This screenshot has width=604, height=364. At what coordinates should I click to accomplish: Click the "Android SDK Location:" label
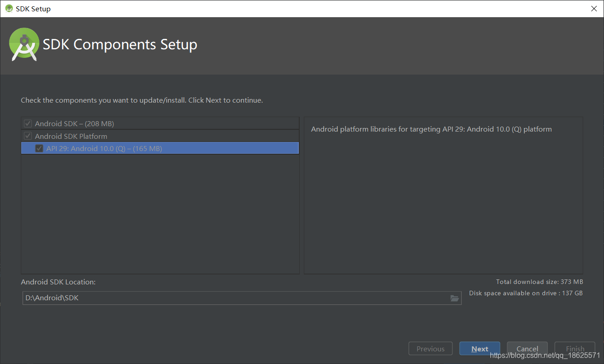click(58, 282)
